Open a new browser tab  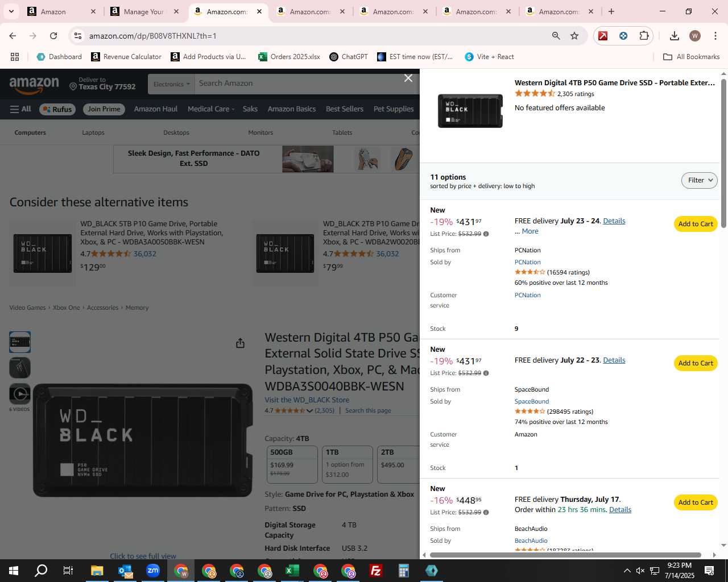click(x=611, y=11)
